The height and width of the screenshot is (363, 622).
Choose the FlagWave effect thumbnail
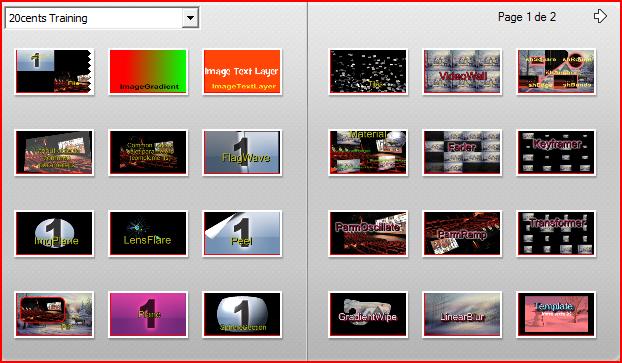pyautogui.click(x=242, y=153)
